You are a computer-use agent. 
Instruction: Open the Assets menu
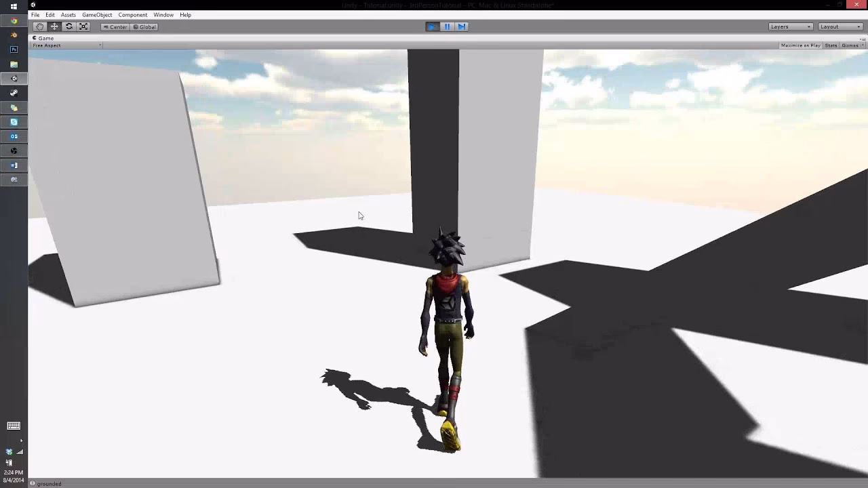(68, 15)
